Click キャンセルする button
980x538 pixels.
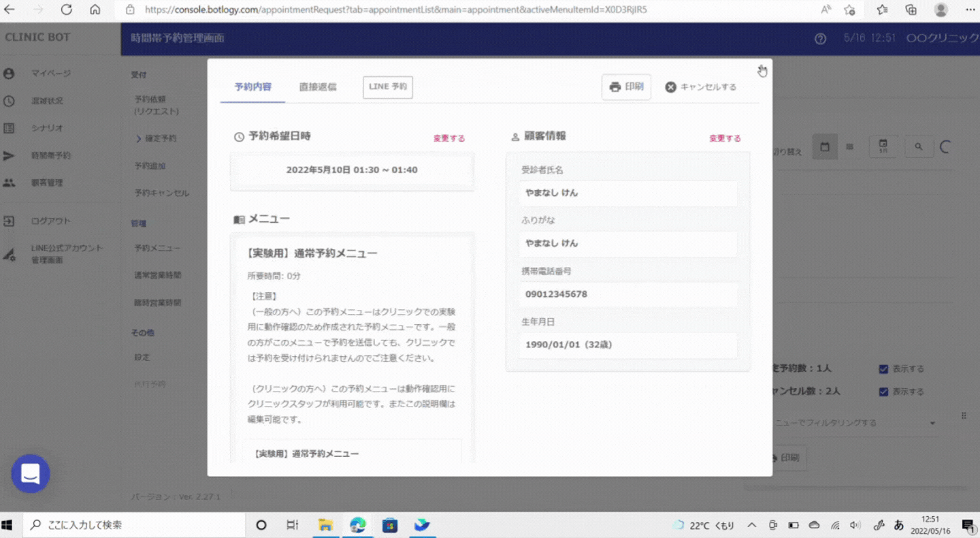(701, 87)
